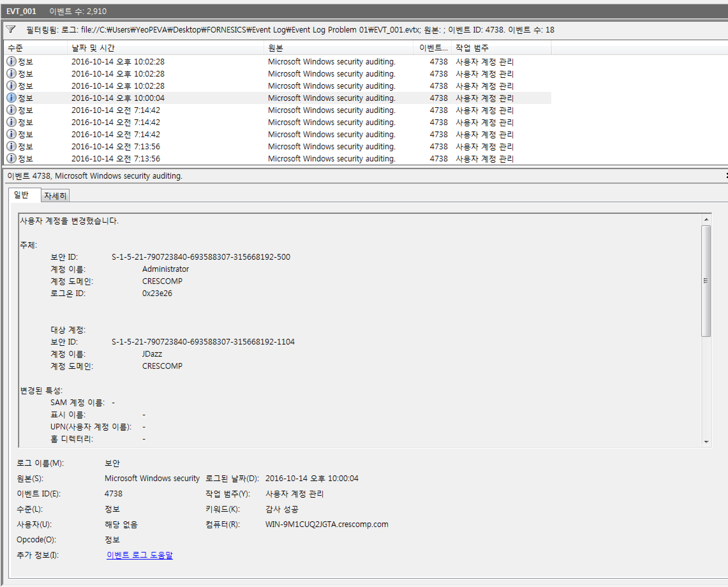
Task: Sort by 날짜 및 시간 column header
Action: [93, 48]
